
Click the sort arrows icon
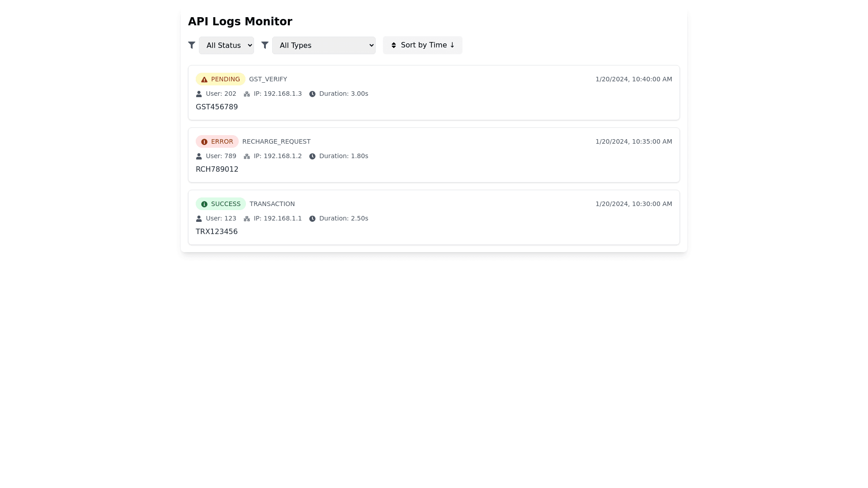394,45
